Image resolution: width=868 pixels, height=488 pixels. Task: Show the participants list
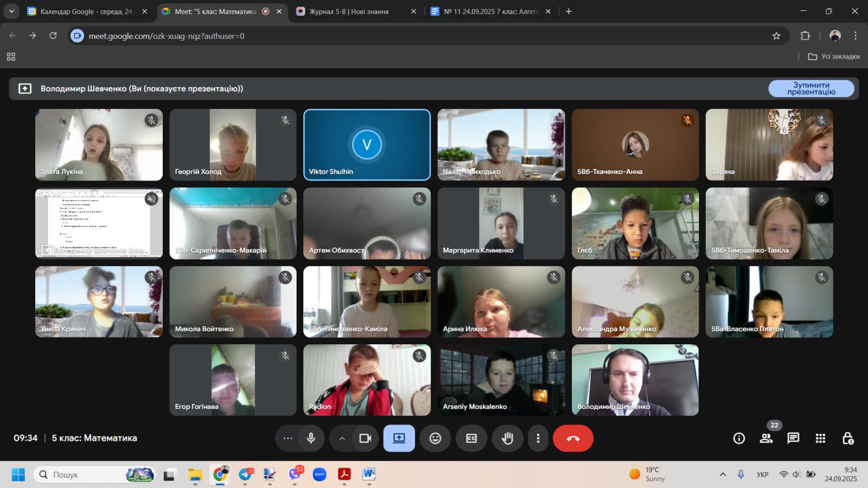(x=766, y=438)
